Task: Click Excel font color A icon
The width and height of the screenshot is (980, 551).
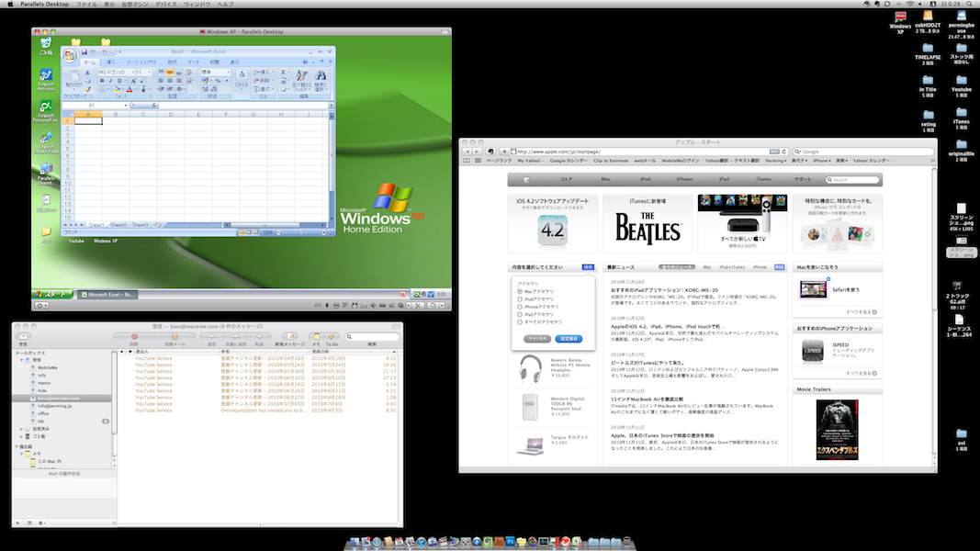Action: tap(130, 89)
